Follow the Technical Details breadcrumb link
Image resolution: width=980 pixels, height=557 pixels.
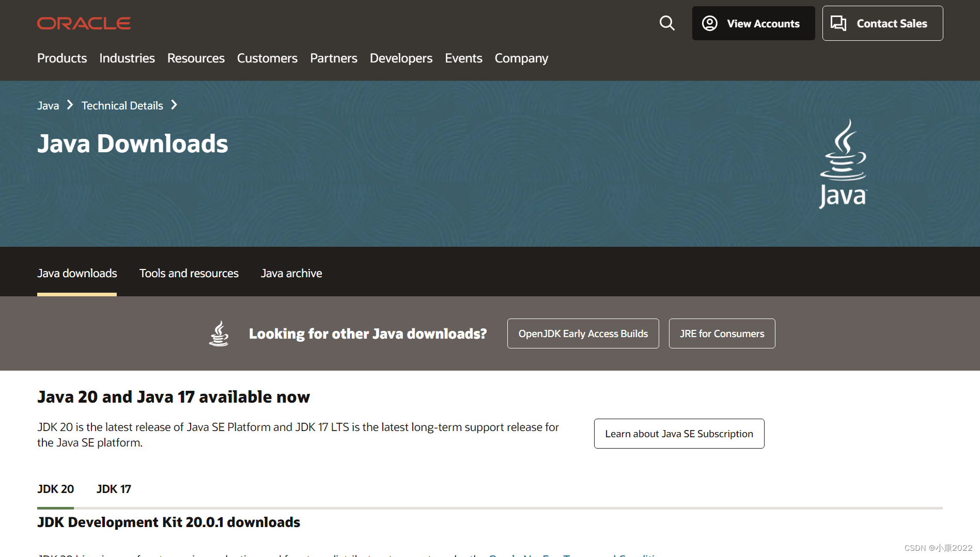[122, 106]
